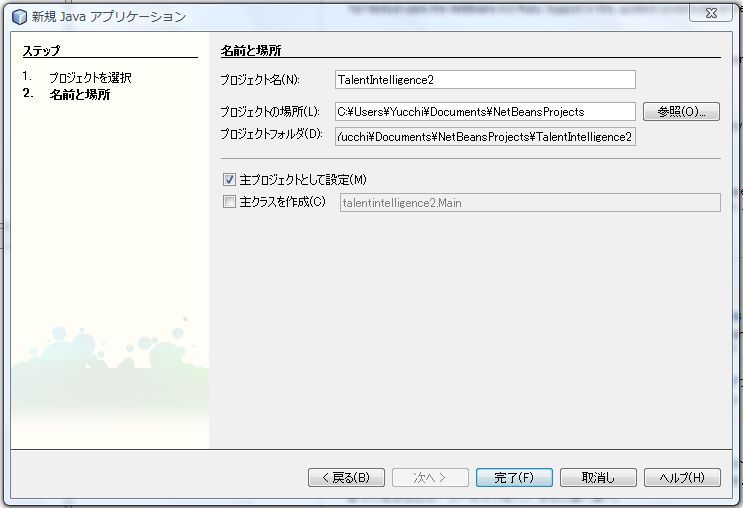Viewport: 743px width, 508px height.
Task: Click the 取消し cancel button
Action: tap(598, 478)
